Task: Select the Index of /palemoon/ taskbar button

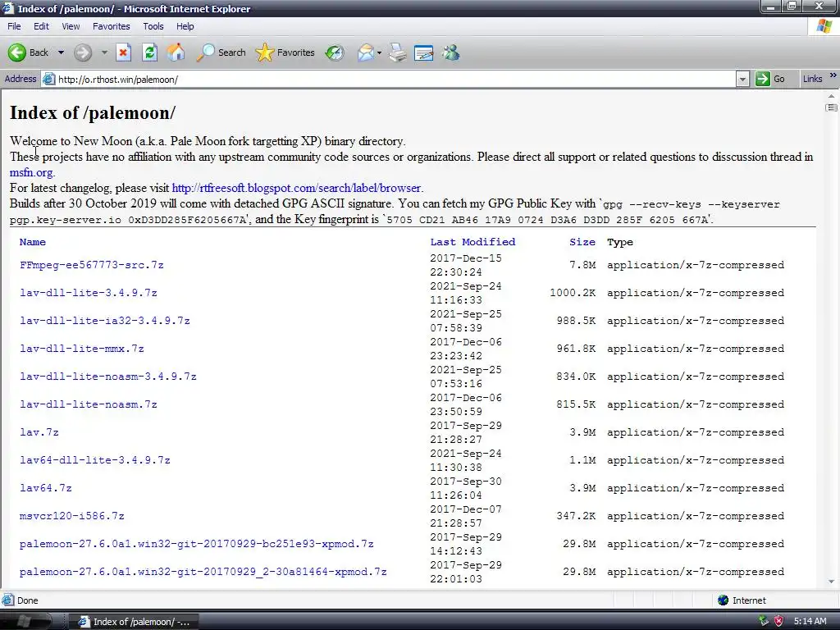Action: pos(134,622)
